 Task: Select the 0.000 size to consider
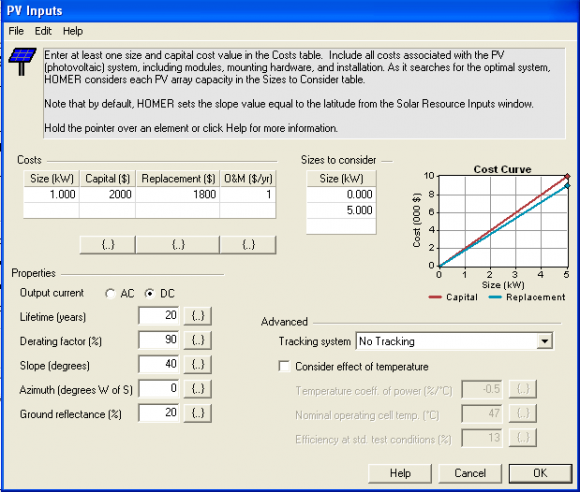pos(341,195)
